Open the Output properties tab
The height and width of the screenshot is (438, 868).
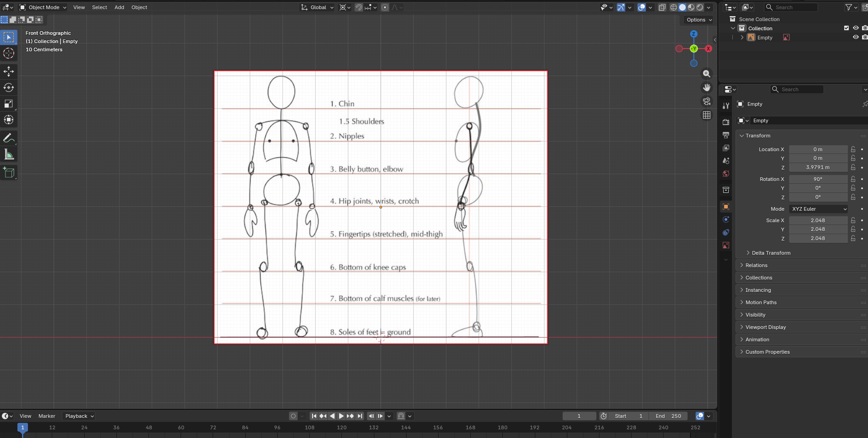726,135
